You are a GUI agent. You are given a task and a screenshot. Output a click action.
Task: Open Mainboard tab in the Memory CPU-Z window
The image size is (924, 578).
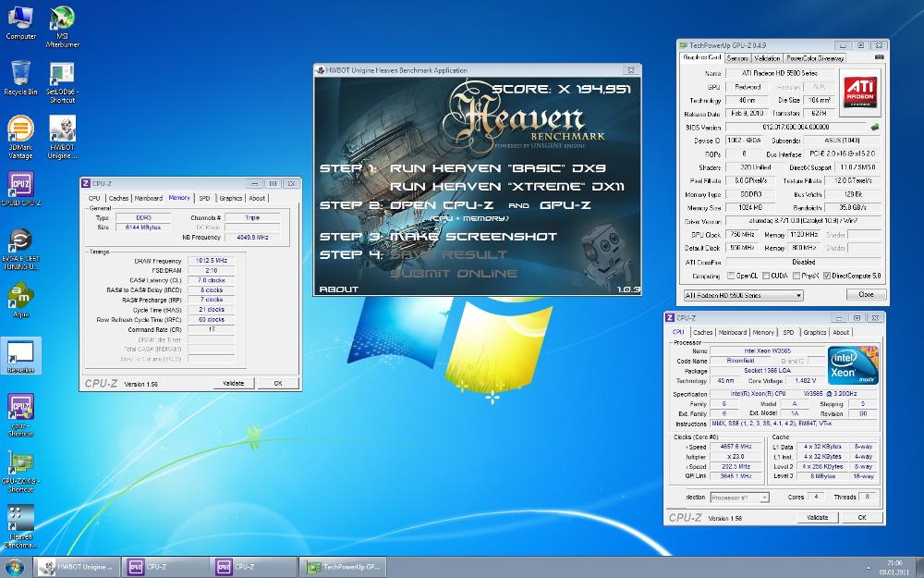click(x=149, y=198)
